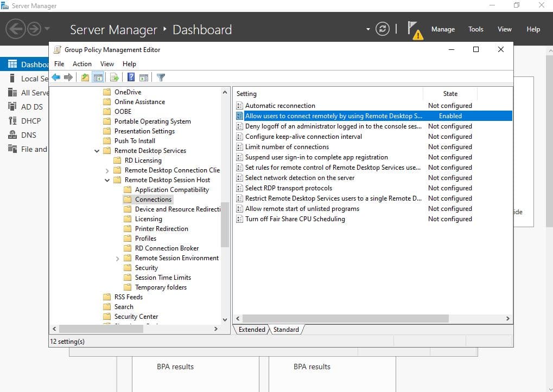Click the Export List toolbar icon

pyautogui.click(x=115, y=78)
